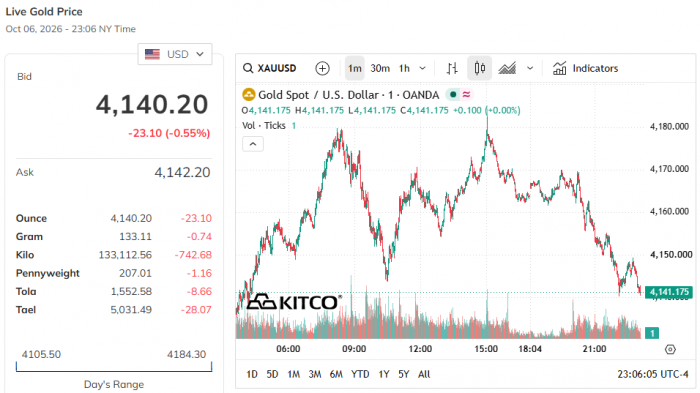
Task: Click the 23:06:05 UTC-4 timezone label
Action: coord(653,374)
